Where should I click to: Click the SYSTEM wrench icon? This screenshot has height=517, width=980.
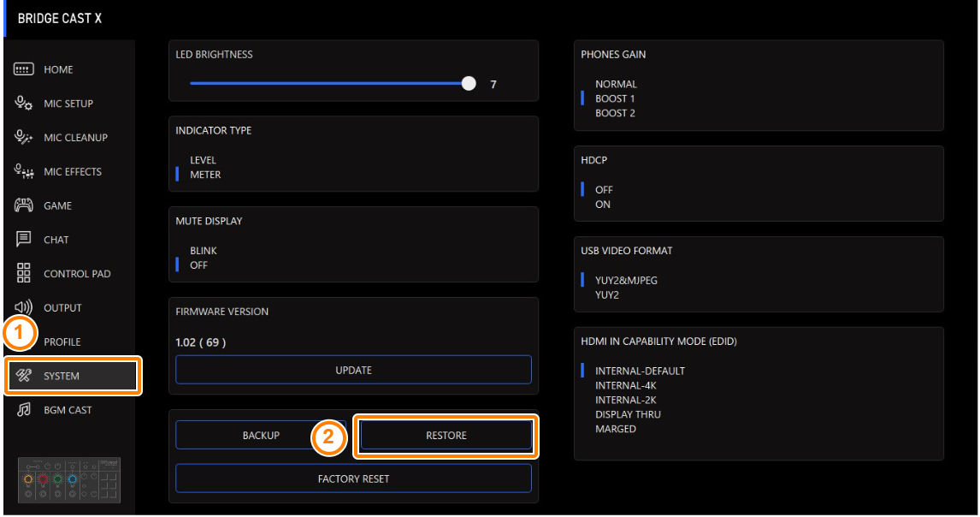pyautogui.click(x=24, y=376)
